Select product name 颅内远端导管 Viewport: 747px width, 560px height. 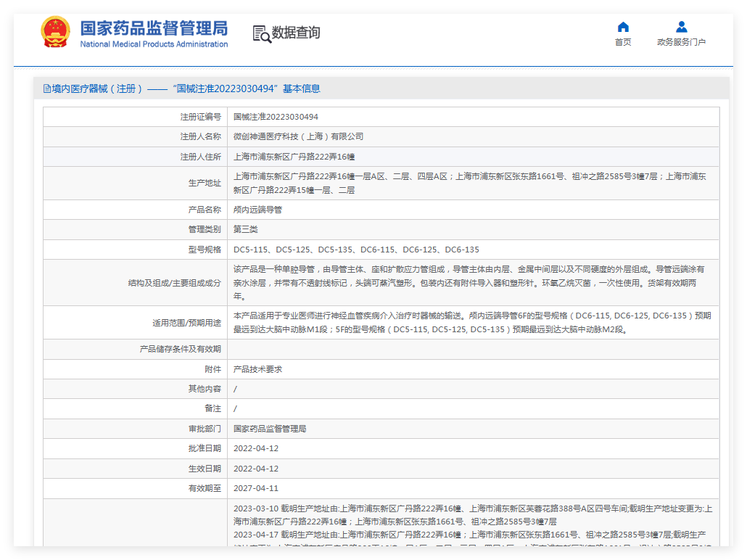[257, 210]
